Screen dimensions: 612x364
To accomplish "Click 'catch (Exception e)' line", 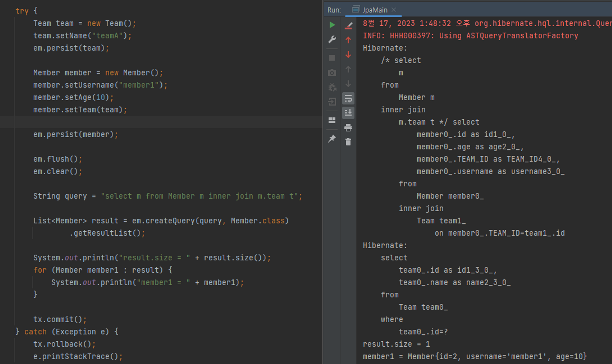I will pyautogui.click(x=67, y=332).
